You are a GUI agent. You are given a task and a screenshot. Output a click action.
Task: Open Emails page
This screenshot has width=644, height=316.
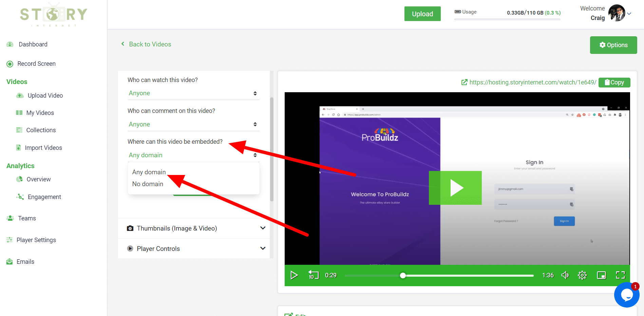point(25,262)
